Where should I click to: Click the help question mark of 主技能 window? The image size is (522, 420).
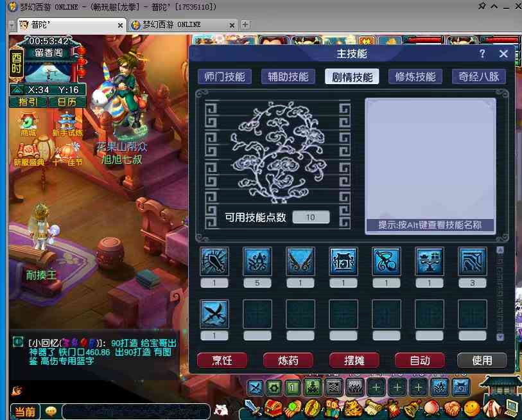[482, 54]
